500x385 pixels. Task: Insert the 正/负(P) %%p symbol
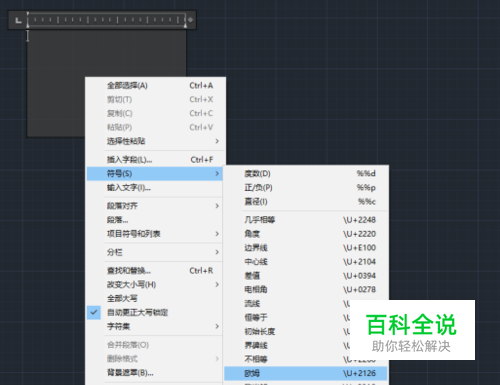[306, 188]
